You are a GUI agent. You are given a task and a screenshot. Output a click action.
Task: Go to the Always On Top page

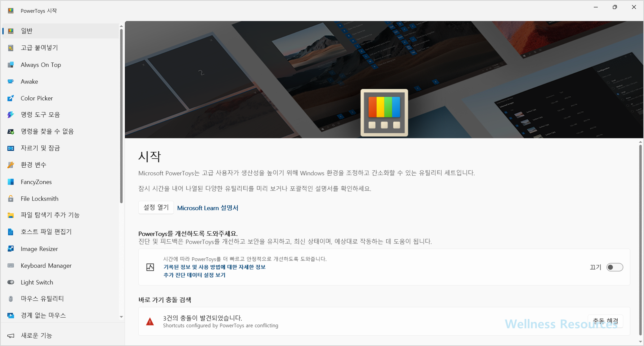coord(60,65)
